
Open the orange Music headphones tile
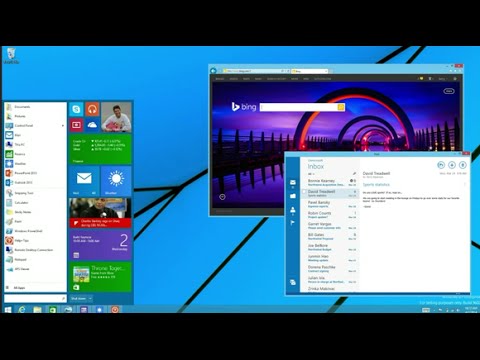tap(92, 109)
